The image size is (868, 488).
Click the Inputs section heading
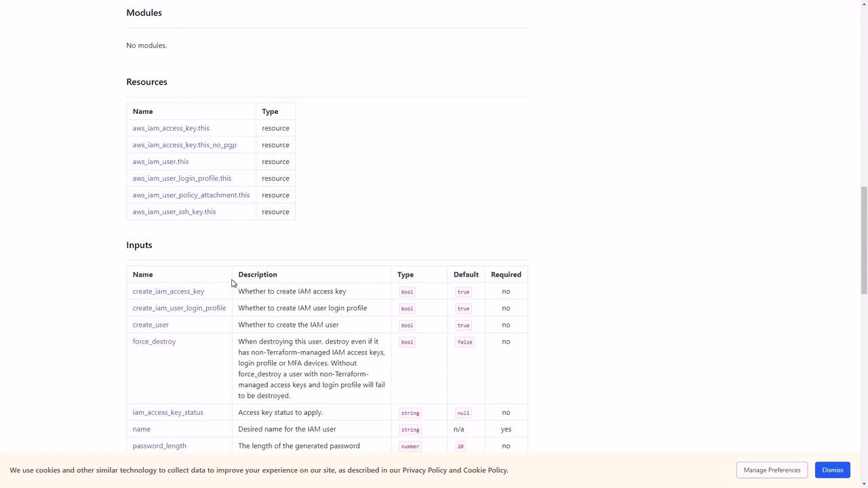tap(139, 245)
